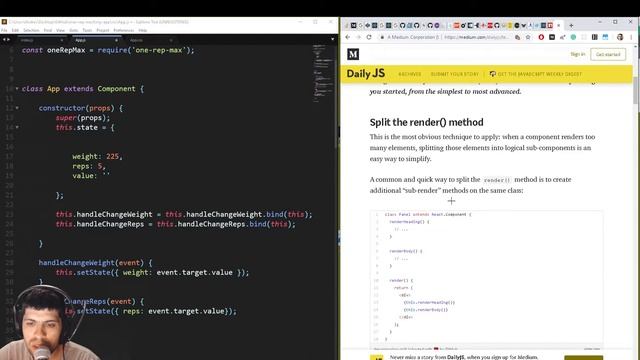Screen dimensions: 640x360
Task: Go back in the Chrome browser
Action: click(x=347, y=37)
